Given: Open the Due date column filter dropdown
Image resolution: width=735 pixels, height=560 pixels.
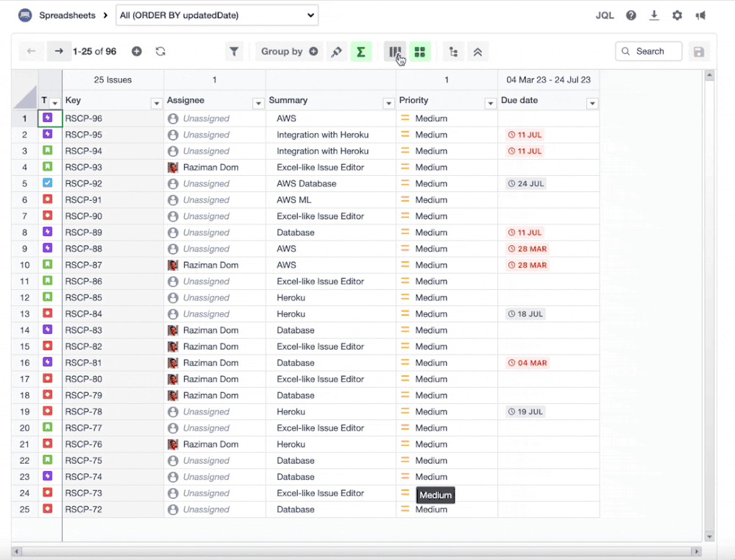Looking at the screenshot, I should point(592,103).
